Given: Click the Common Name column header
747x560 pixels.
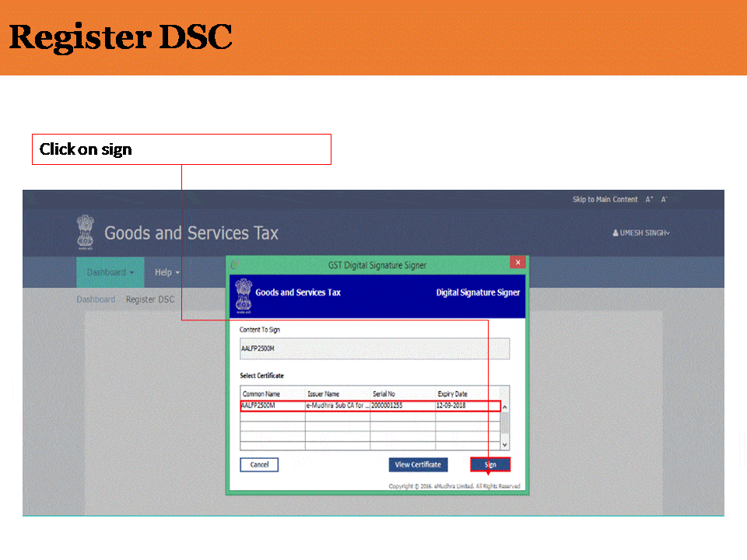Looking at the screenshot, I should pyautogui.click(x=261, y=394).
